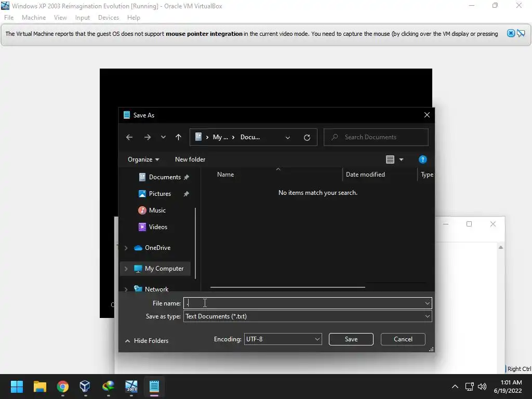Switch to Notepad on the taskbar
This screenshot has width=532, height=399.
coord(154,387)
